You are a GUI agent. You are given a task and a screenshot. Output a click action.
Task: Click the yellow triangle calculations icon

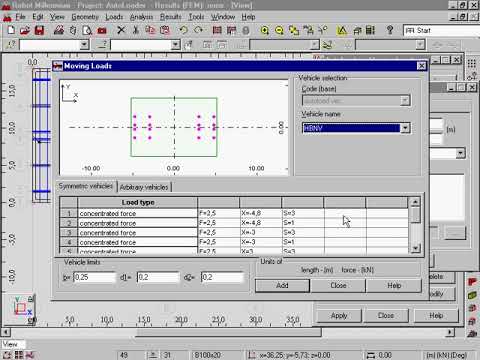tap(342, 30)
